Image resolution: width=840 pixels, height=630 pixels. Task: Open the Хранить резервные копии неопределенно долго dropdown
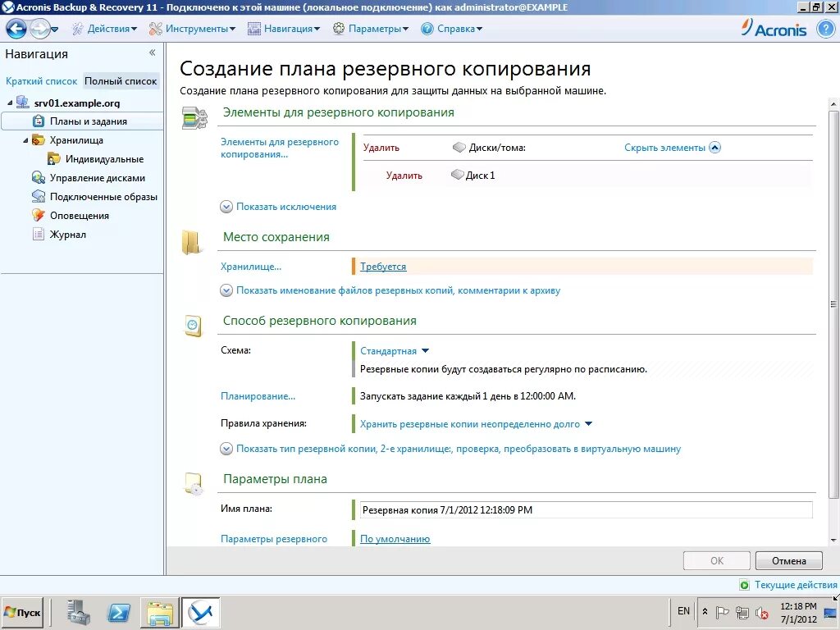(x=476, y=424)
